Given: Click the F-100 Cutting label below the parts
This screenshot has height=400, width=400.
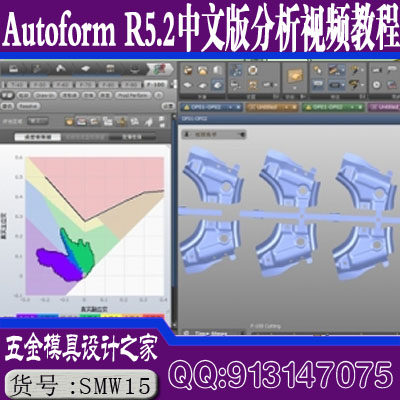Looking at the screenshot, I should point(265,326).
